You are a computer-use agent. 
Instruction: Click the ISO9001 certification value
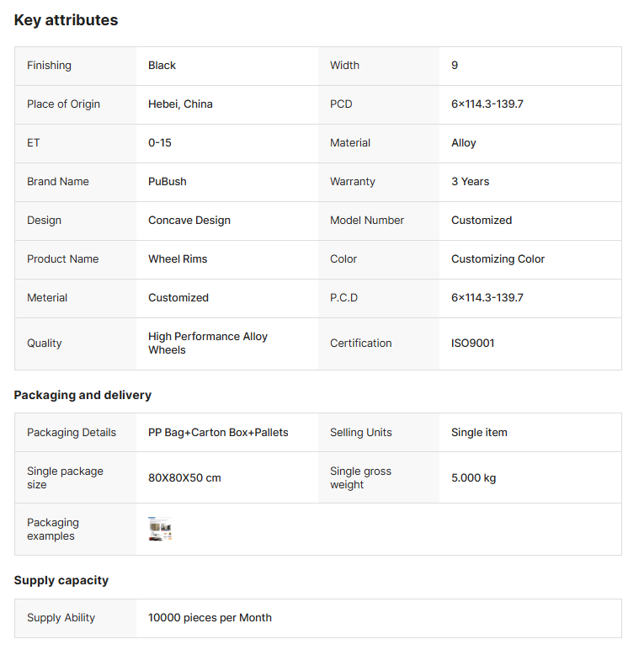(473, 344)
